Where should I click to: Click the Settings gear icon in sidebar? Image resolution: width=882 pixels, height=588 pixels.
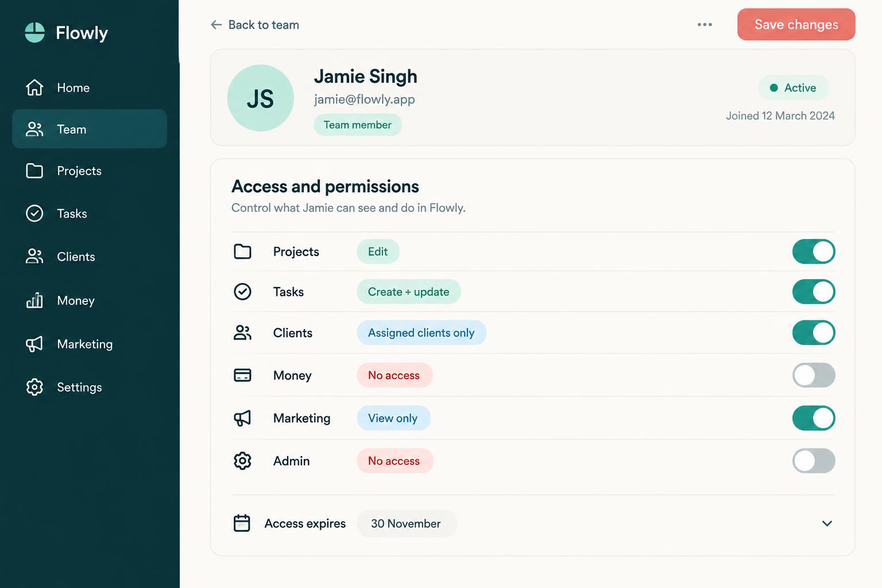pos(34,387)
